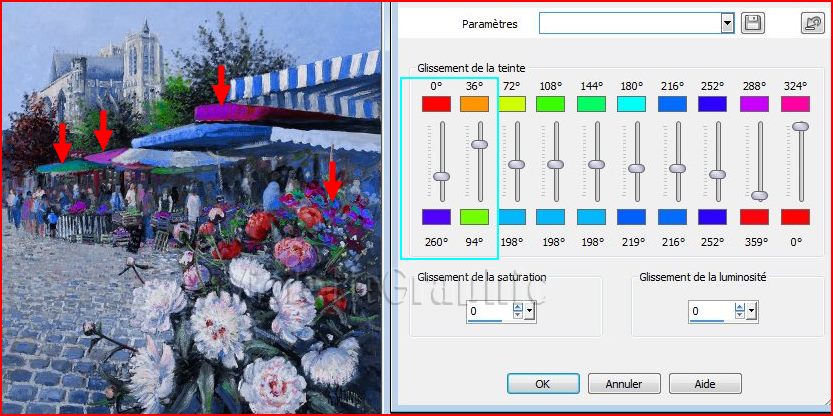This screenshot has width=833, height=416.
Task: Click the OK button
Action: [543, 383]
